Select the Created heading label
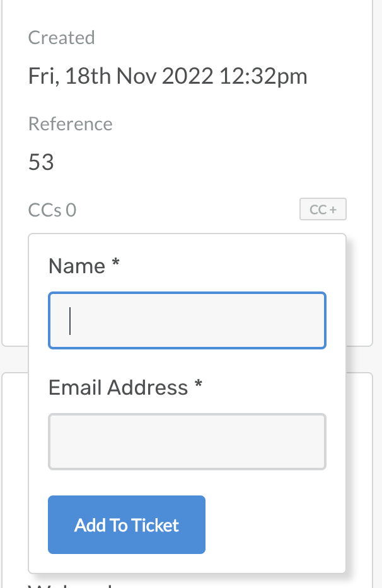The image size is (382, 588). [61, 38]
